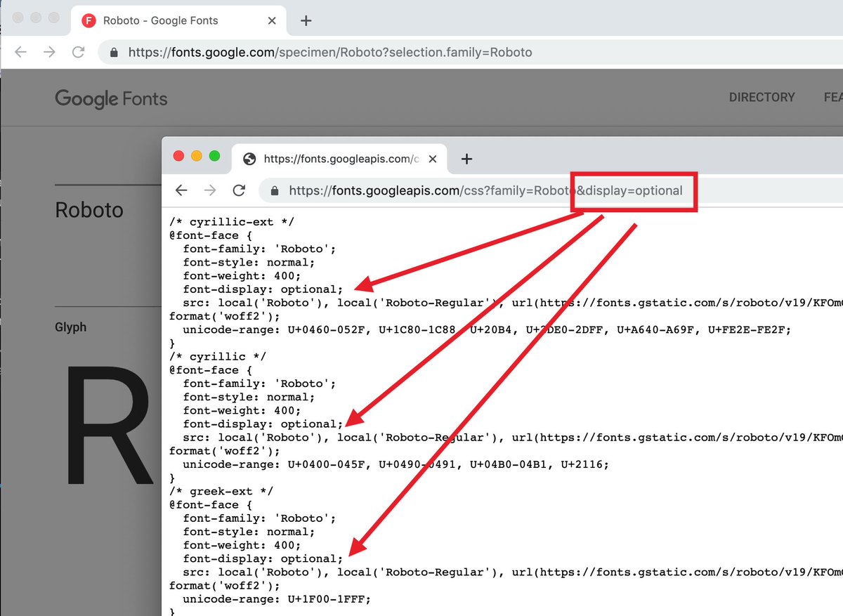The width and height of the screenshot is (843, 616).
Task: Go forward in the googleapis window
Action: (210, 190)
